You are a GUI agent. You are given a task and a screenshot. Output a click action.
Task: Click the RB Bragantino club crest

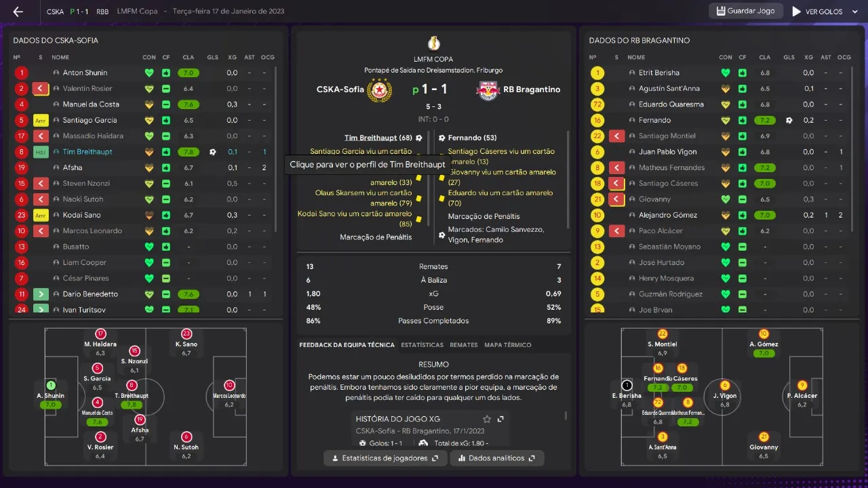point(488,89)
